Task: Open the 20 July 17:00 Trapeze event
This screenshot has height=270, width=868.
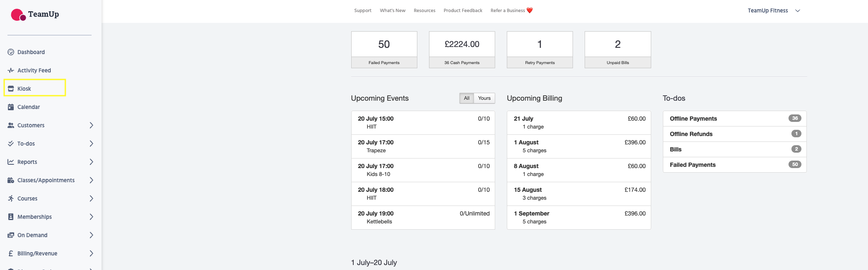Action: [423, 146]
